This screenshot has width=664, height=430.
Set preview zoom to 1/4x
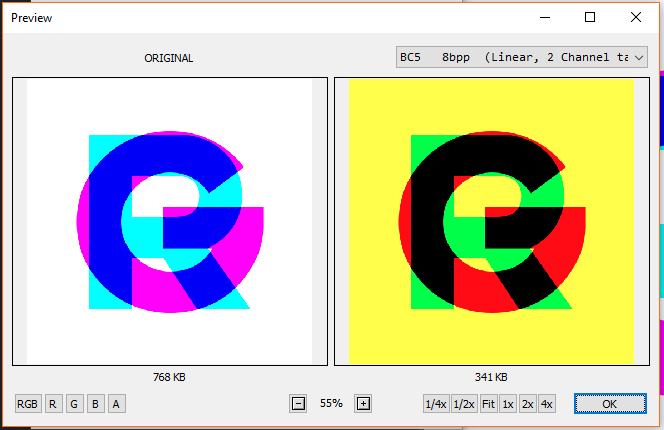436,404
